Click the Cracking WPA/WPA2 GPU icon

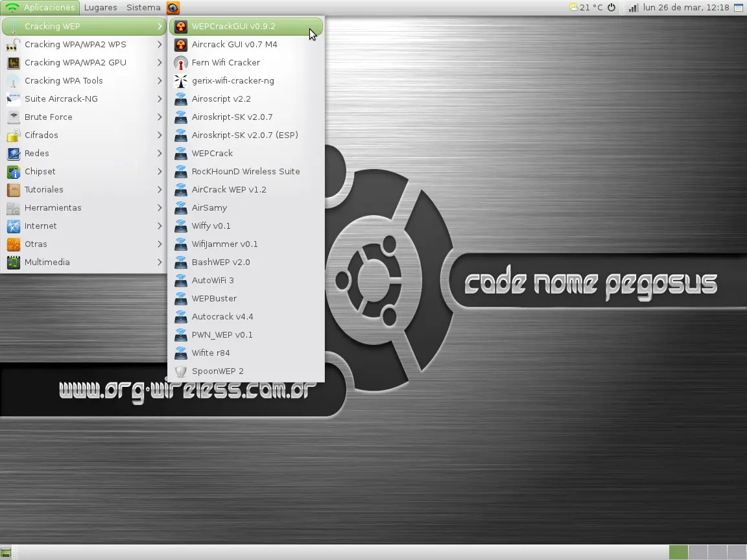(x=14, y=63)
